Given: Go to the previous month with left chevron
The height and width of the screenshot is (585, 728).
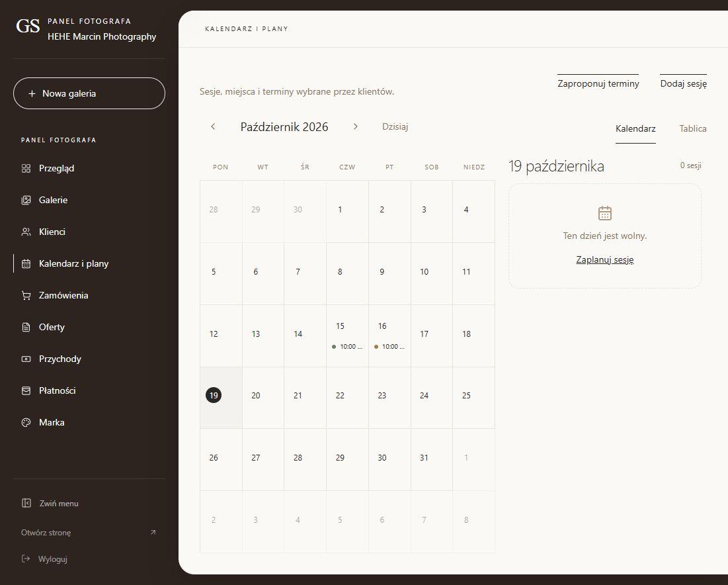Looking at the screenshot, I should 213,126.
